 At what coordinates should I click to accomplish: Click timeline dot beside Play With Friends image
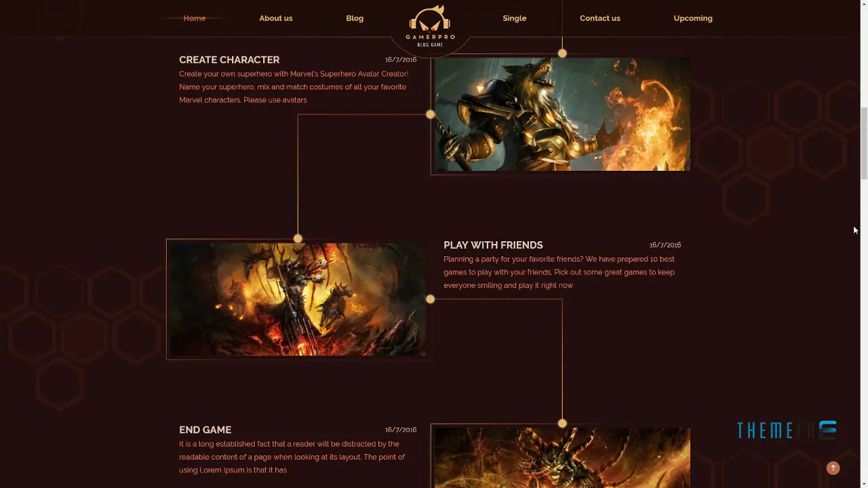point(430,299)
